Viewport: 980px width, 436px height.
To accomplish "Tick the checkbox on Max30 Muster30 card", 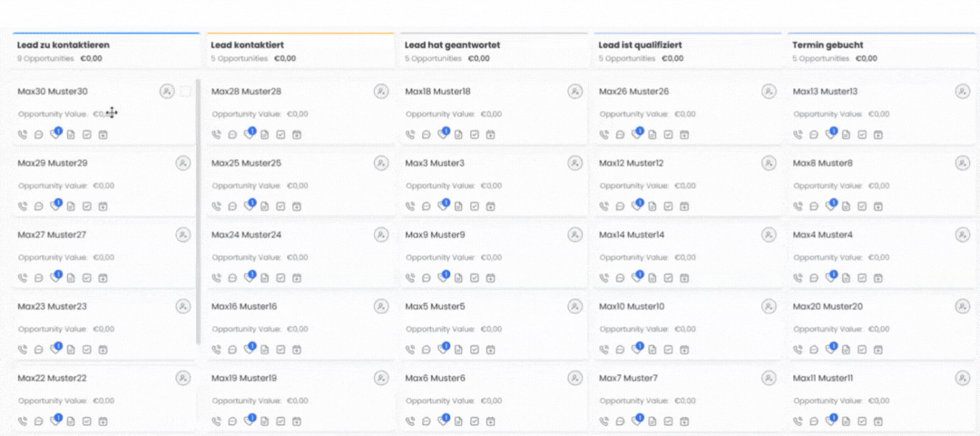I will [185, 92].
